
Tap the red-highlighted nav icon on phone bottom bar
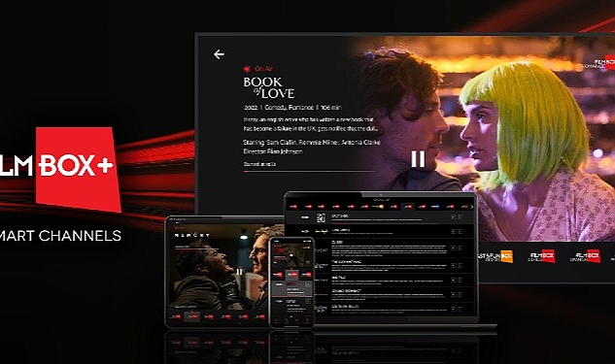point(296,320)
